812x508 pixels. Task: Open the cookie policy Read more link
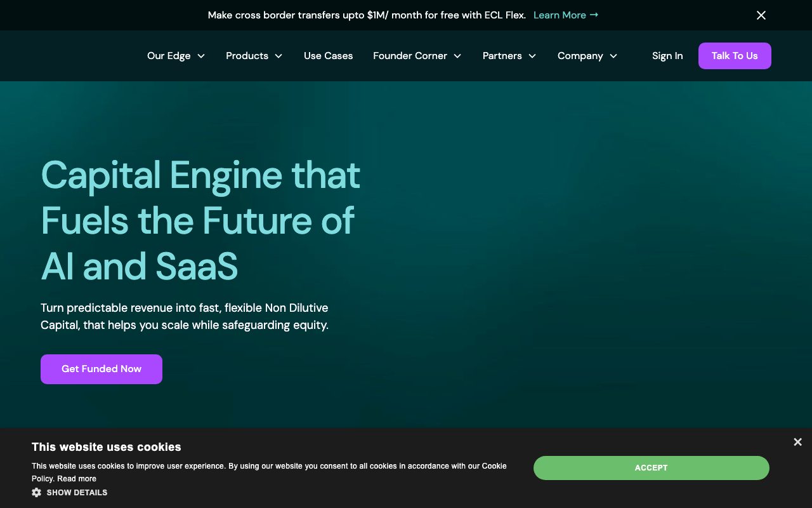[x=77, y=479]
